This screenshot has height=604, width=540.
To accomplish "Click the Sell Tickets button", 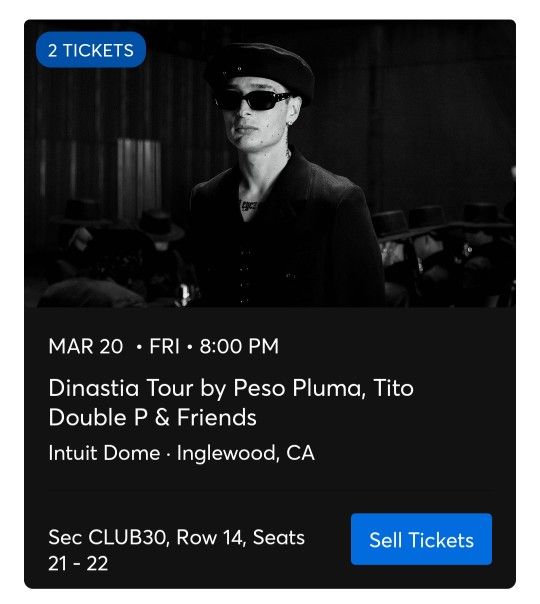I will point(421,539).
